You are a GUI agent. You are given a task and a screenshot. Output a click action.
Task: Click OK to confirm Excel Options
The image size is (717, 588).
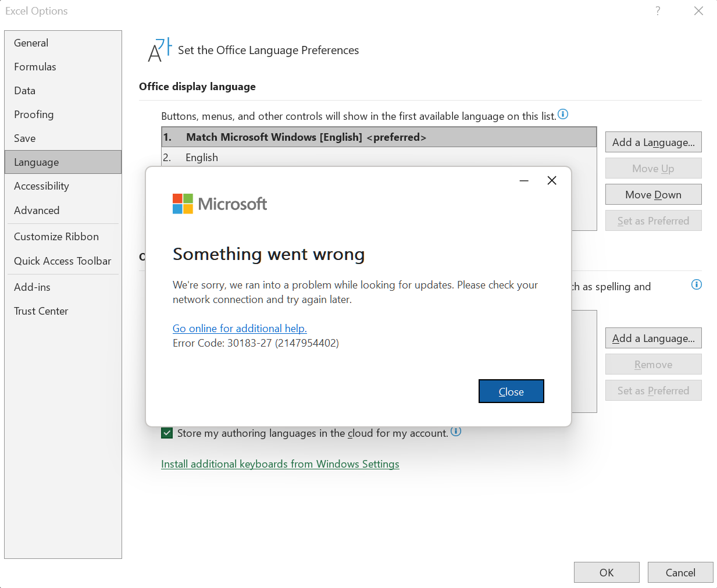coord(607,573)
